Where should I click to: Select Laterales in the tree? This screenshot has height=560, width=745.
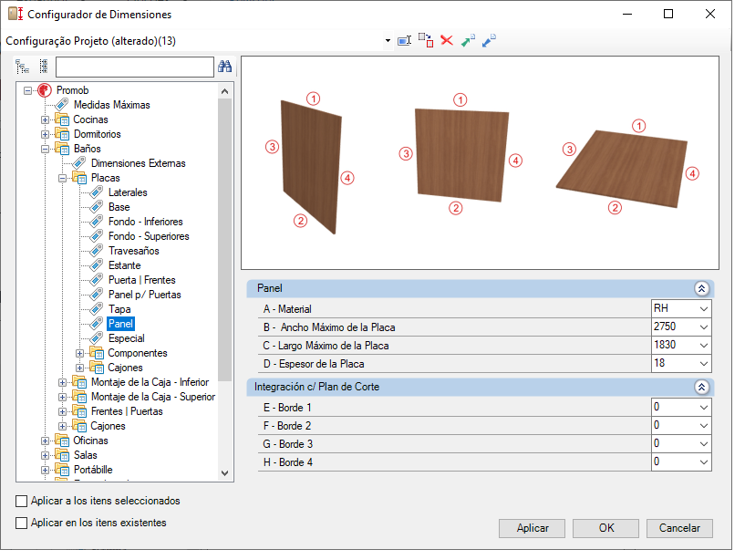(128, 192)
